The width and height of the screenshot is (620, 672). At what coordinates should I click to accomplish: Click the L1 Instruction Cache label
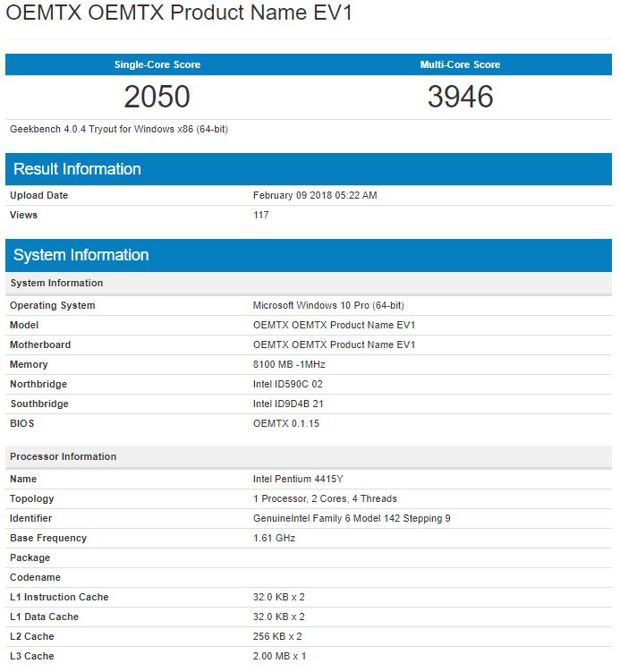click(x=59, y=598)
